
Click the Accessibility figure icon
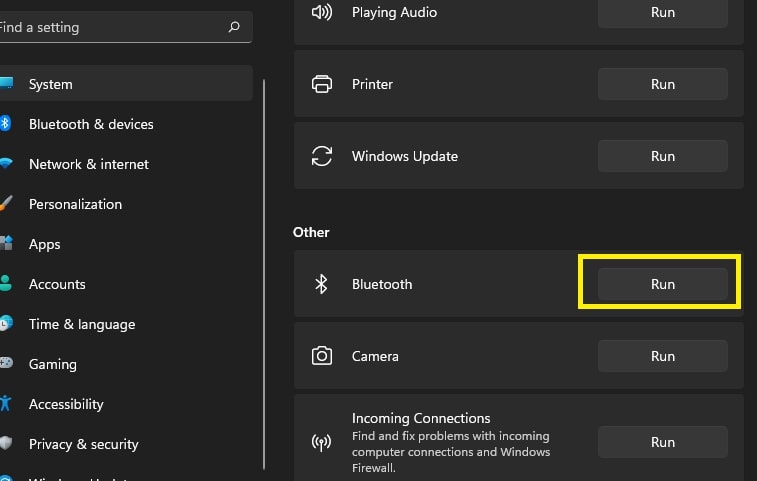click(x=5, y=403)
